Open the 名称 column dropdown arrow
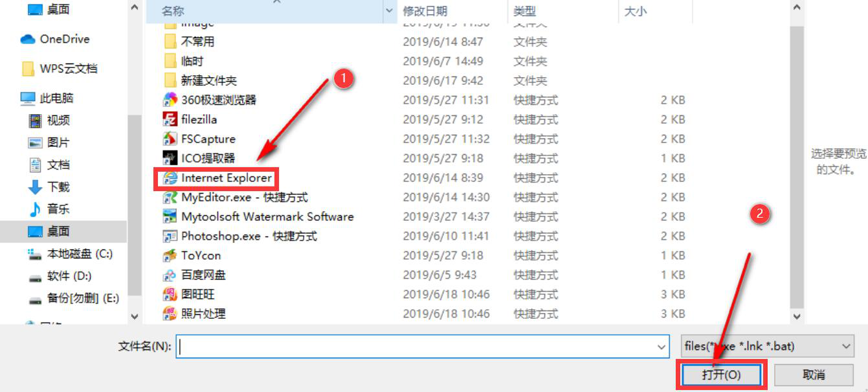Viewport: 868px width, 392px height. 390,11
